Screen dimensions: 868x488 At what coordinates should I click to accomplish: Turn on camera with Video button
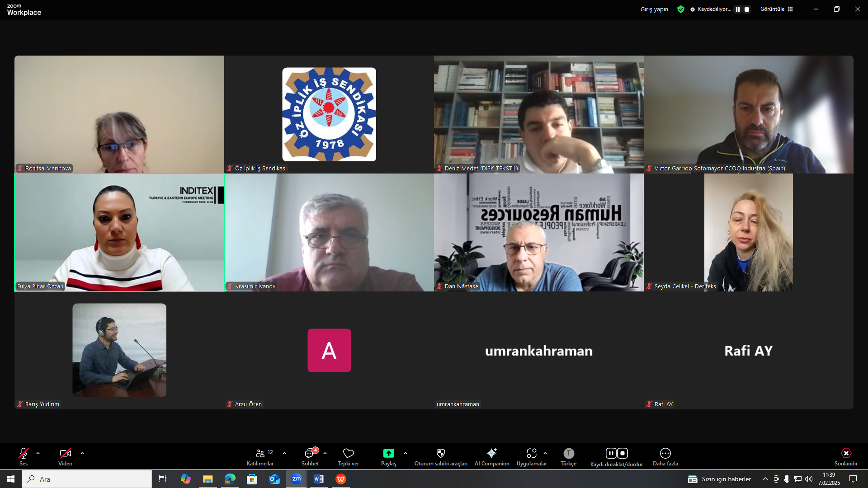[x=65, y=456]
